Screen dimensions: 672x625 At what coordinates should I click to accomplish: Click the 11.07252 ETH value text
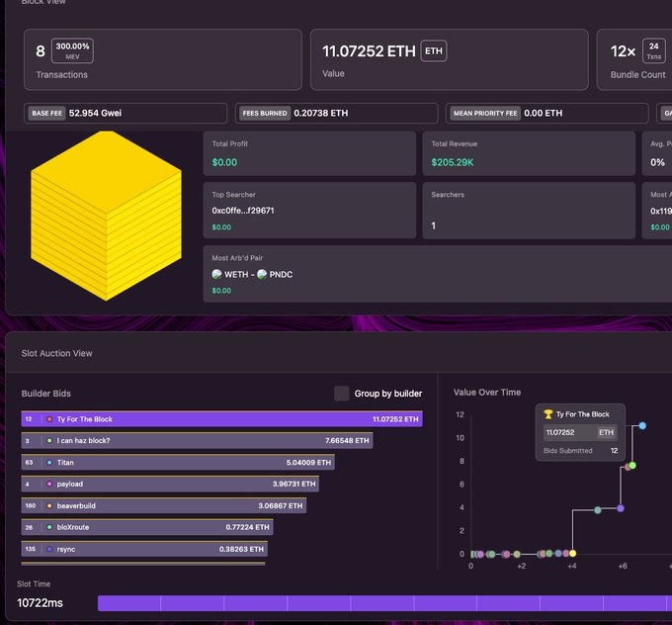pos(369,51)
